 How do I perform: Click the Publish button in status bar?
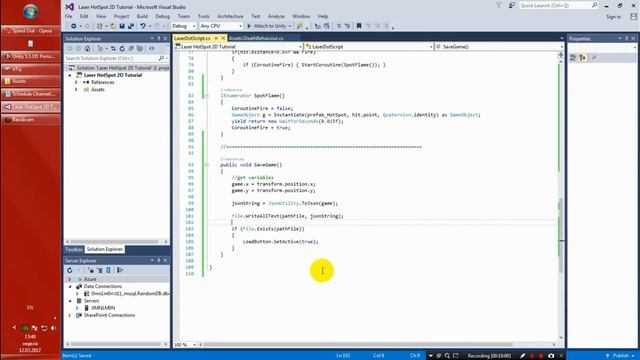pos(620,356)
